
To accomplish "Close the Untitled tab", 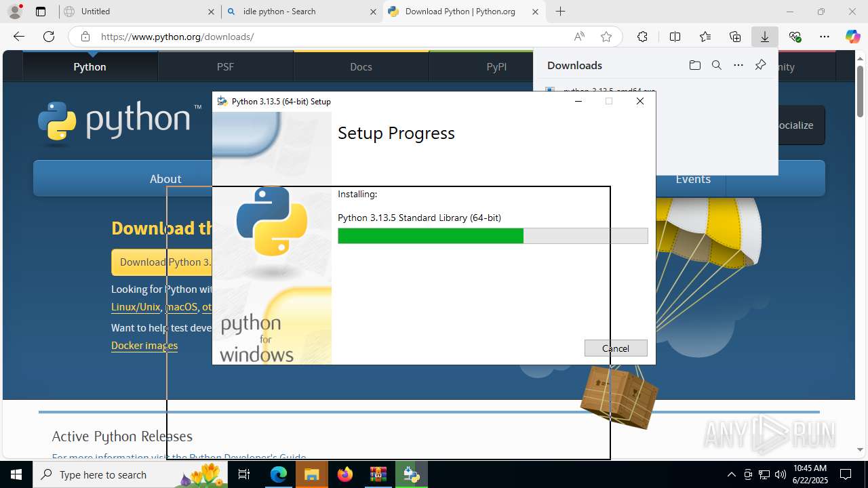I will [211, 12].
